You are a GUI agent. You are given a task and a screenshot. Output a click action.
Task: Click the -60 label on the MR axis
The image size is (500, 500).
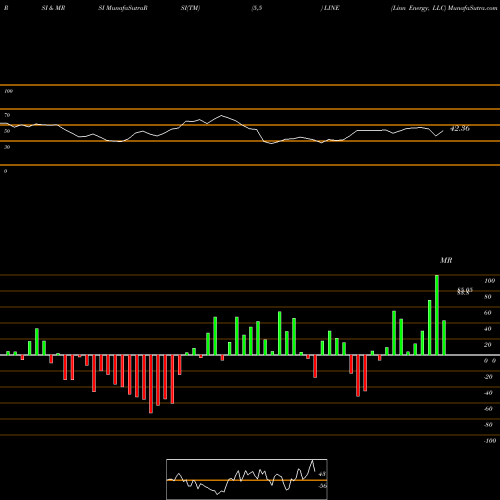[488, 409]
